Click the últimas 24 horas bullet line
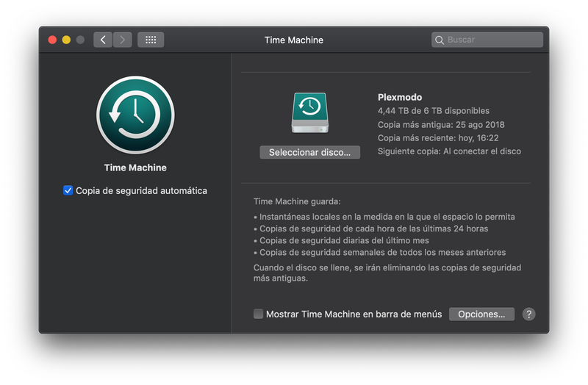The height and width of the screenshot is (385, 588). tap(371, 229)
